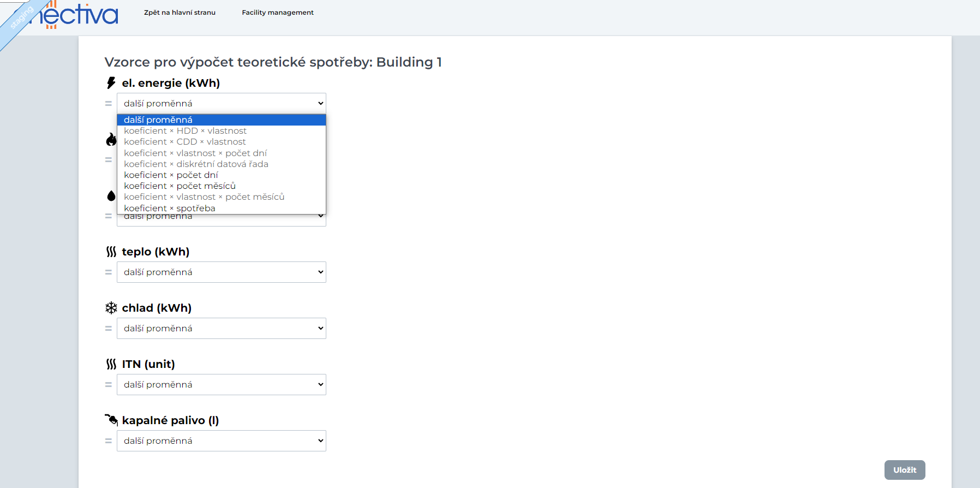Click the equals sign beside teplo dropdown
Screen dimensions: 980x488
pyautogui.click(x=109, y=272)
